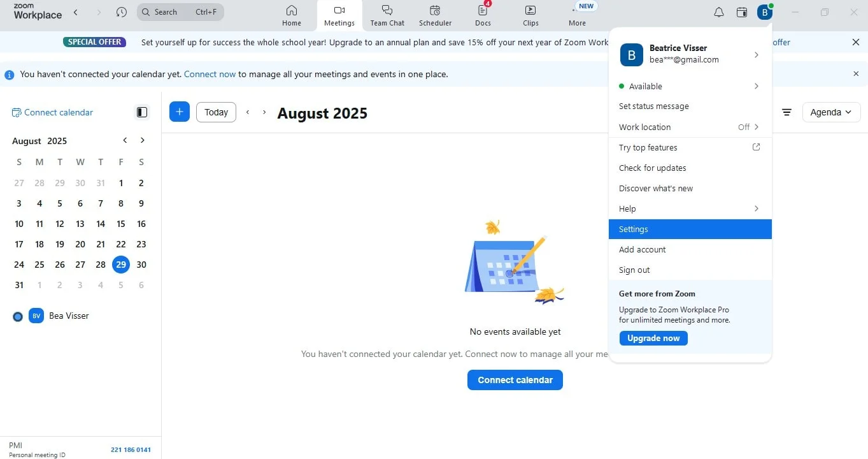Click the large B avatar in profile menu
The height and width of the screenshot is (459, 868).
(632, 55)
